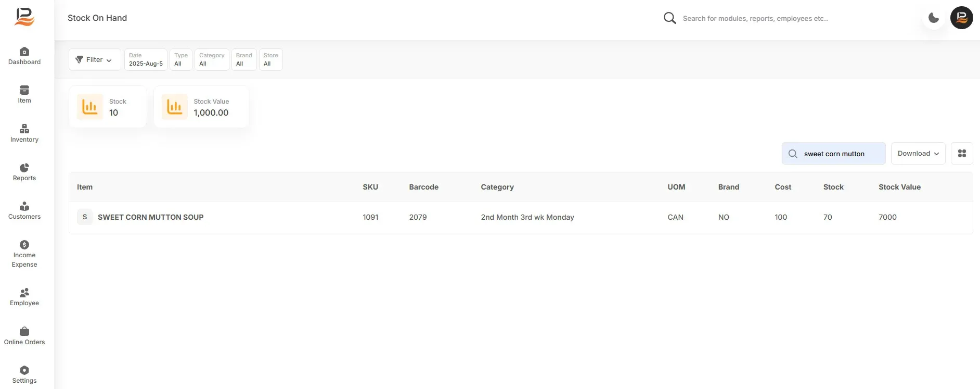
Task: Click the table search field
Action: click(833, 154)
